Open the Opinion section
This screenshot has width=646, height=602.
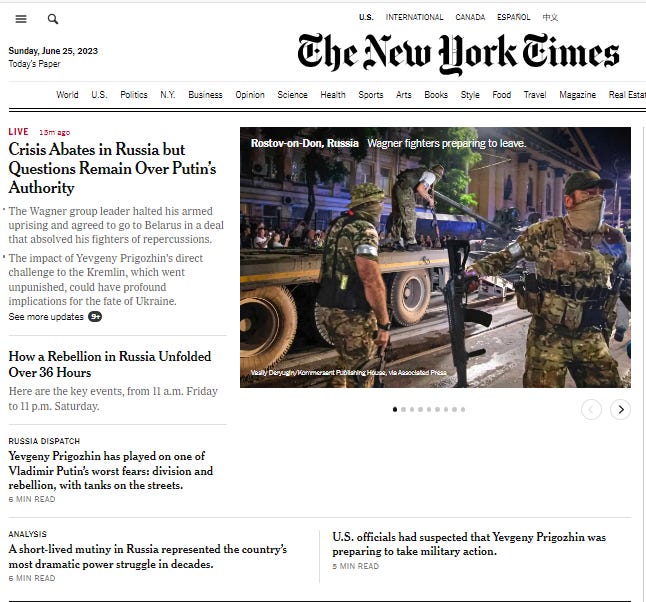(x=250, y=95)
